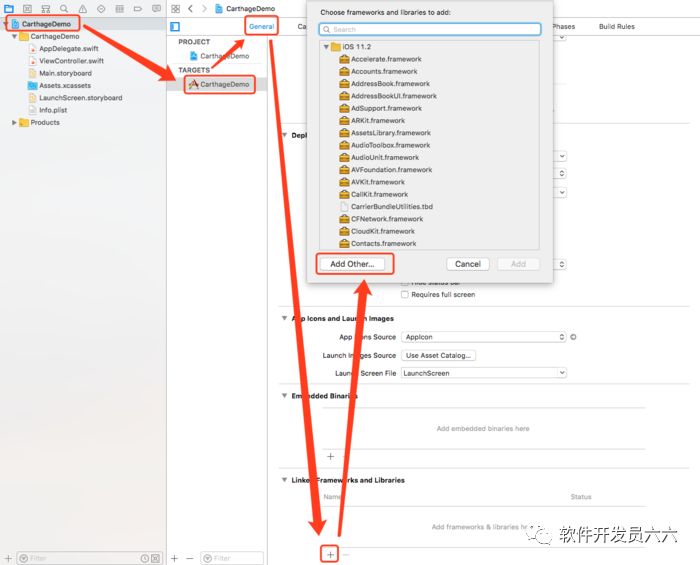
Task: Toggle Requires full screen checkbox
Action: click(404, 295)
